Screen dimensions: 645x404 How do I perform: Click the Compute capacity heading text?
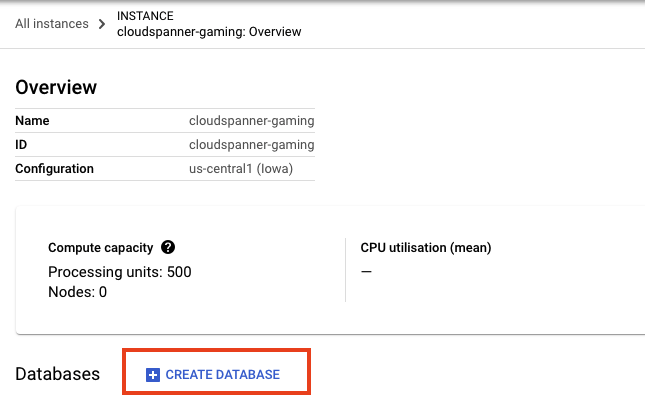click(101, 247)
